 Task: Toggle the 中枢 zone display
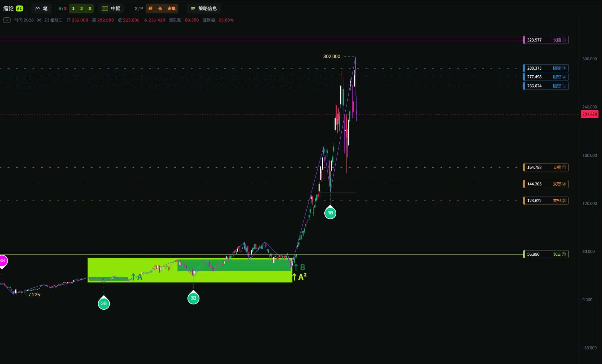111,9
